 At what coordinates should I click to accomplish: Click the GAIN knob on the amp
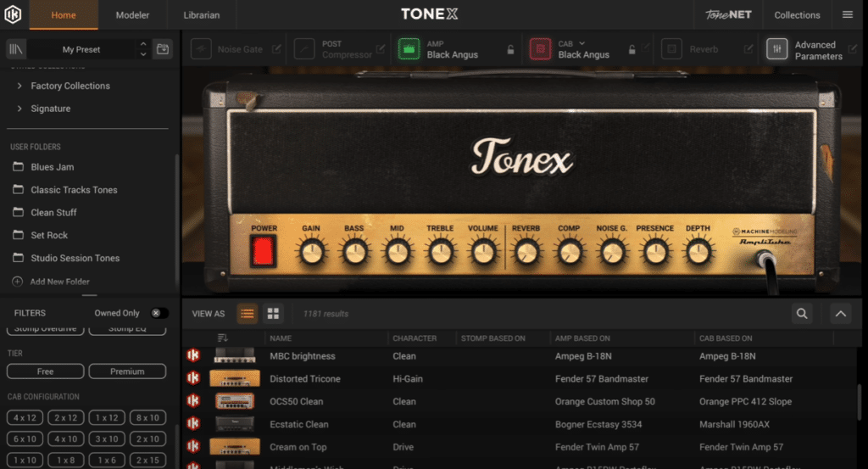311,251
